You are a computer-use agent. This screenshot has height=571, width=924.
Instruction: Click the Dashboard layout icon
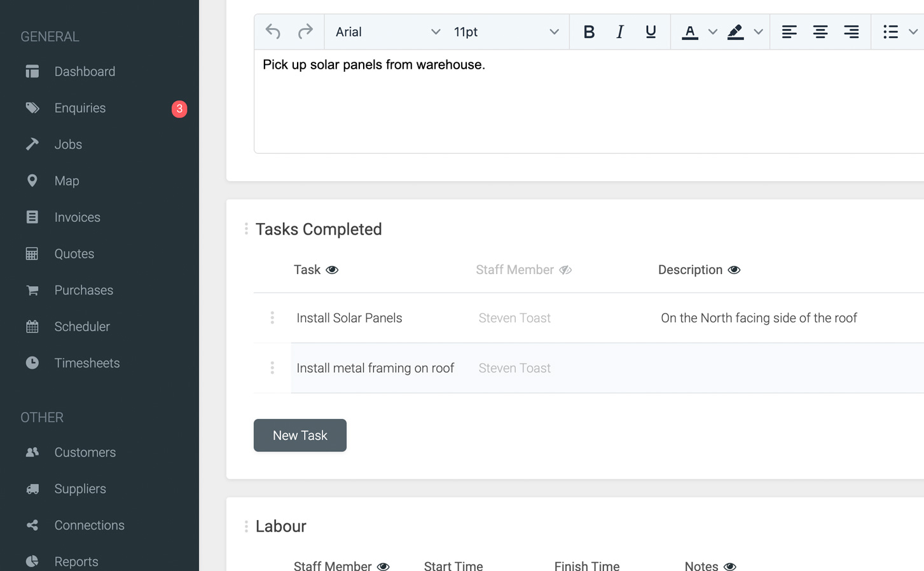click(x=32, y=71)
